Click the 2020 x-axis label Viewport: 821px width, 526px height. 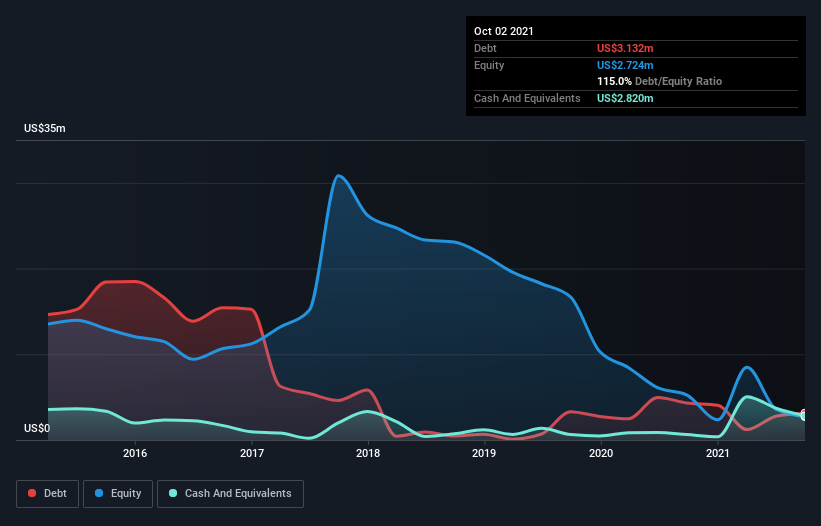click(x=601, y=453)
